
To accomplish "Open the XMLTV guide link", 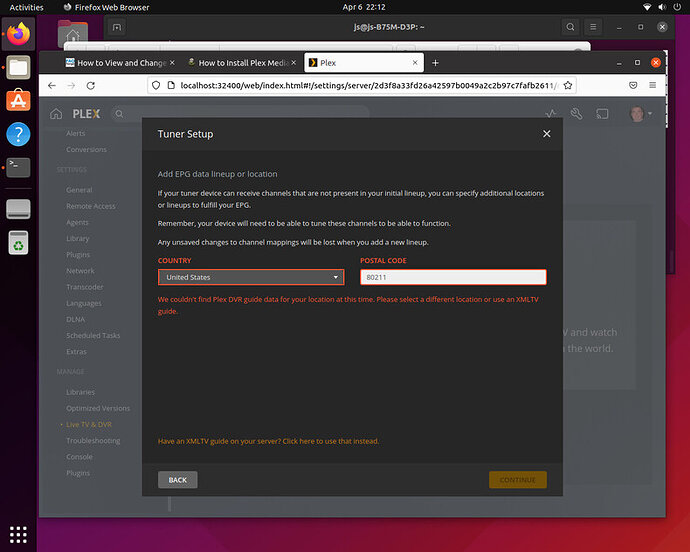I will (268, 441).
